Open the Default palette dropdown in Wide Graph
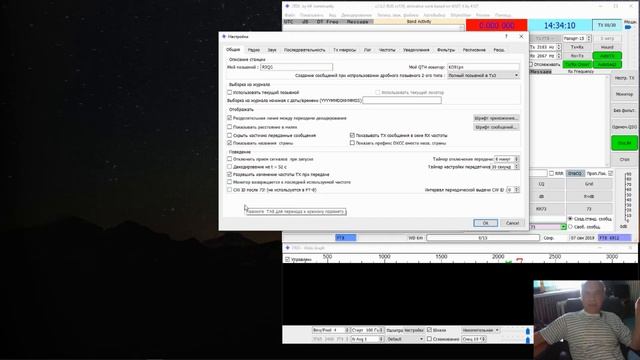Viewport: 640px width, 360px height. coord(405,339)
